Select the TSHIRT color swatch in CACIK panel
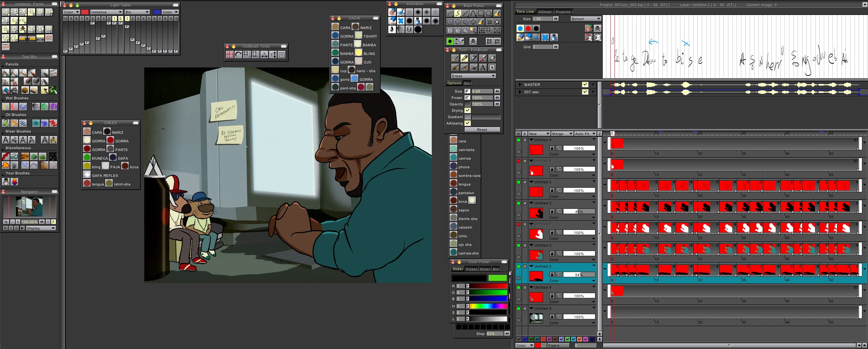The width and height of the screenshot is (868, 349). point(358,36)
